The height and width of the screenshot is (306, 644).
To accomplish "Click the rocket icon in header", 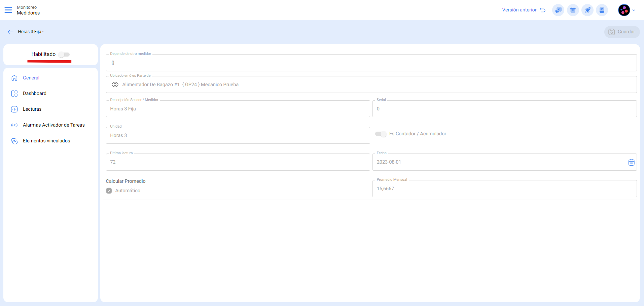I will (x=587, y=10).
